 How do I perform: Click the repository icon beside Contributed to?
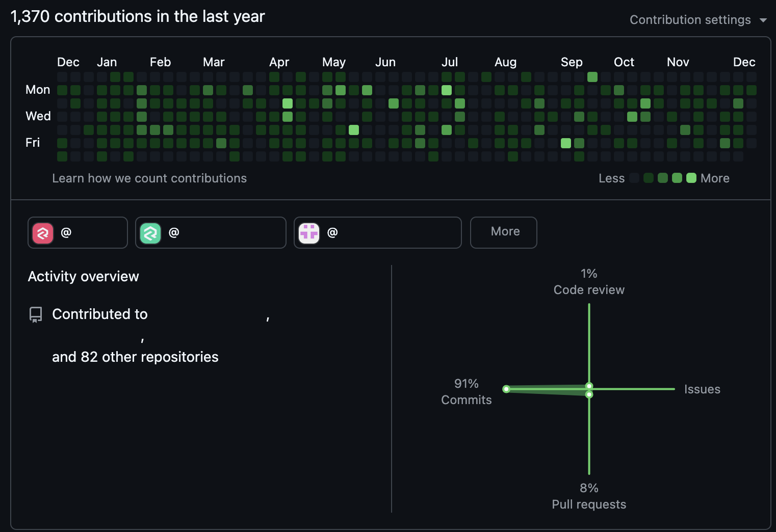pos(36,314)
